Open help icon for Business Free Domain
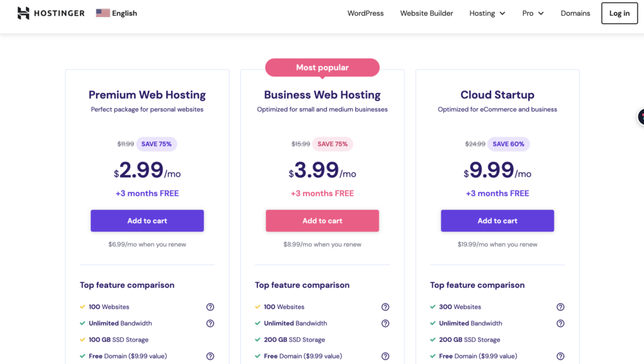The height and width of the screenshot is (364, 644). click(x=386, y=356)
